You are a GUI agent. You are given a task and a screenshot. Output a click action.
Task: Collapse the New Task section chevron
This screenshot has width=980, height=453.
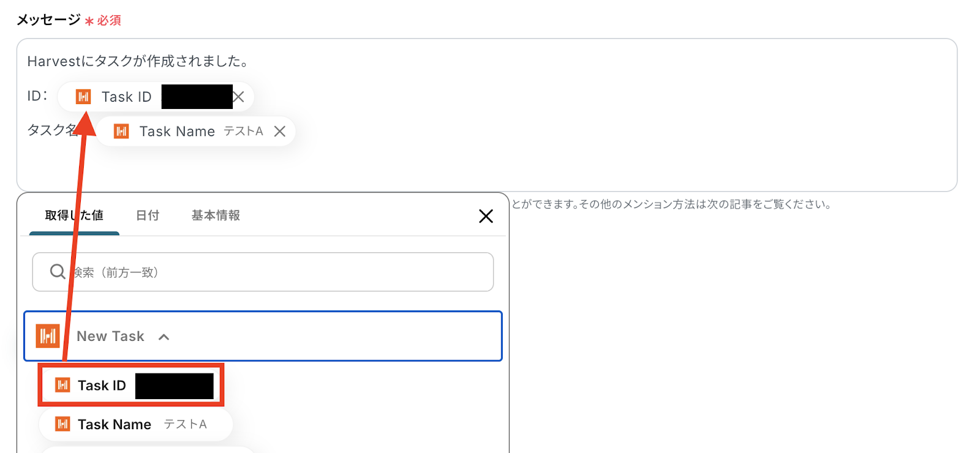pos(164,337)
